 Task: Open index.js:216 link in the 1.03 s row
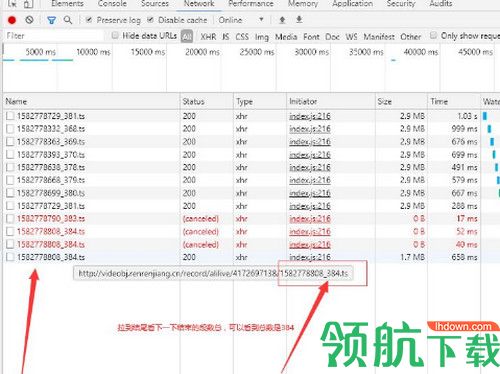coord(310,116)
